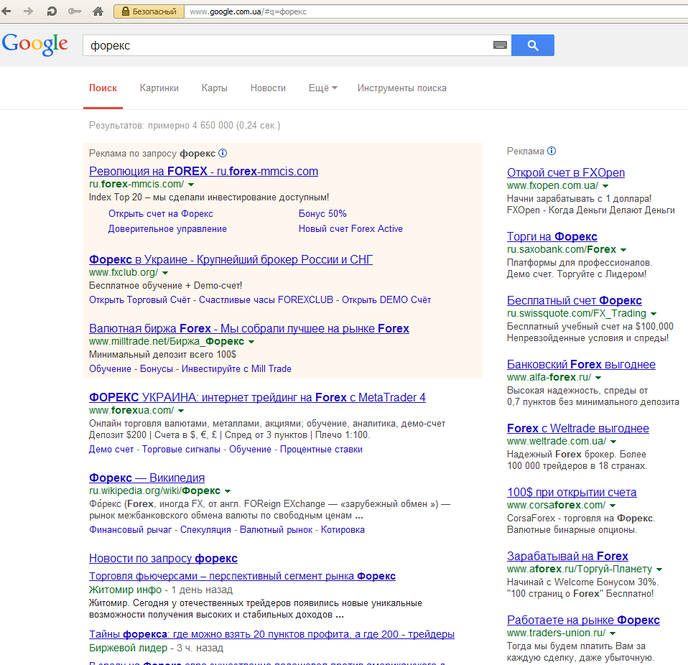688x665 pixels.
Task: Click 'Валютный рынок' Wikipedia sitelink
Action: click(x=276, y=529)
